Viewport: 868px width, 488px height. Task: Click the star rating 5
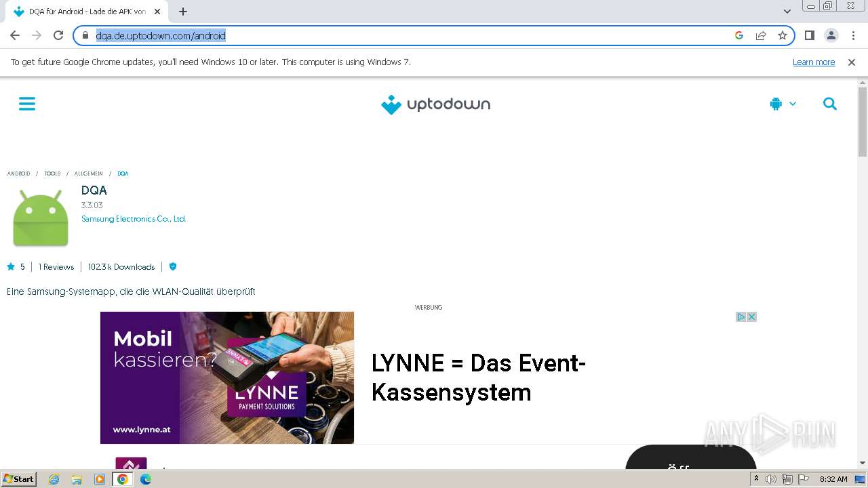pos(16,267)
